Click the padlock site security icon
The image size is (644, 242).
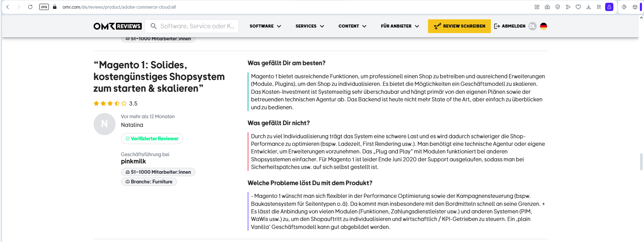coord(55,7)
